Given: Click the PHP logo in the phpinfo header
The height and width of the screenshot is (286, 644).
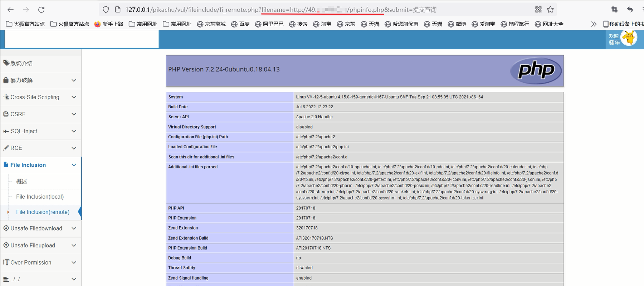Looking at the screenshot, I should [x=536, y=71].
